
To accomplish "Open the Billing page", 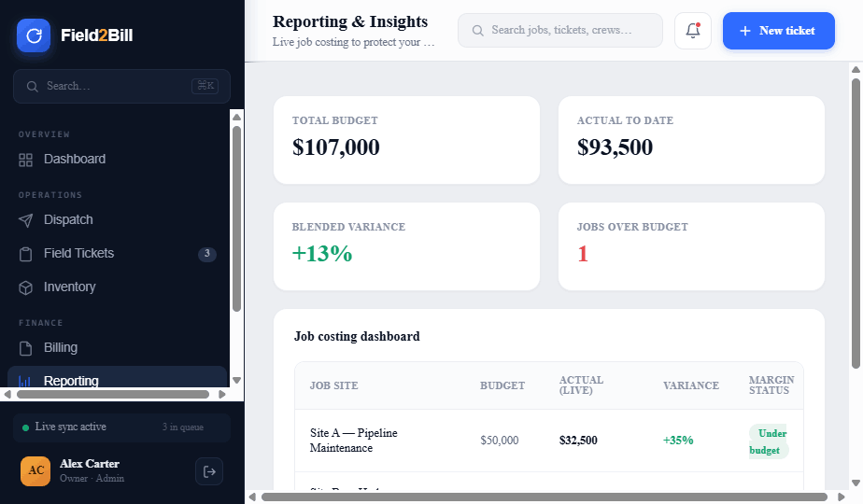I will (118, 348).
